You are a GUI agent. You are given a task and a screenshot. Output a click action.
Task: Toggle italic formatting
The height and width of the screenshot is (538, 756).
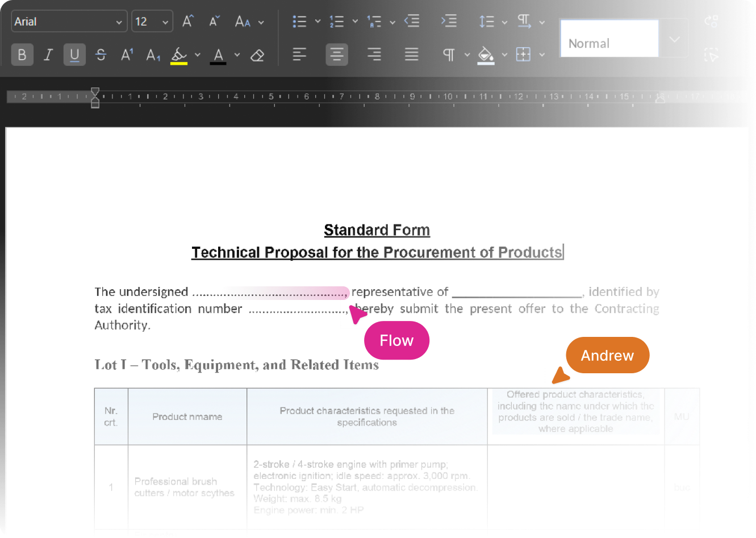click(x=48, y=55)
